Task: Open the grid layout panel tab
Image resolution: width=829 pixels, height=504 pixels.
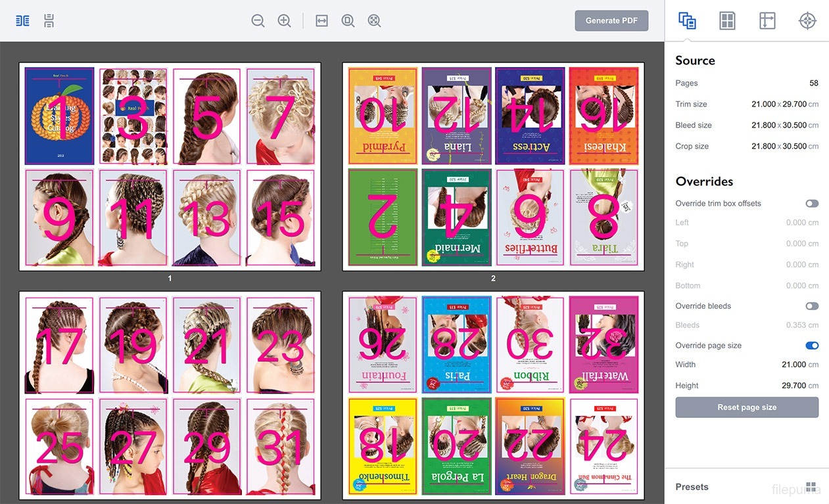Action: tap(727, 21)
